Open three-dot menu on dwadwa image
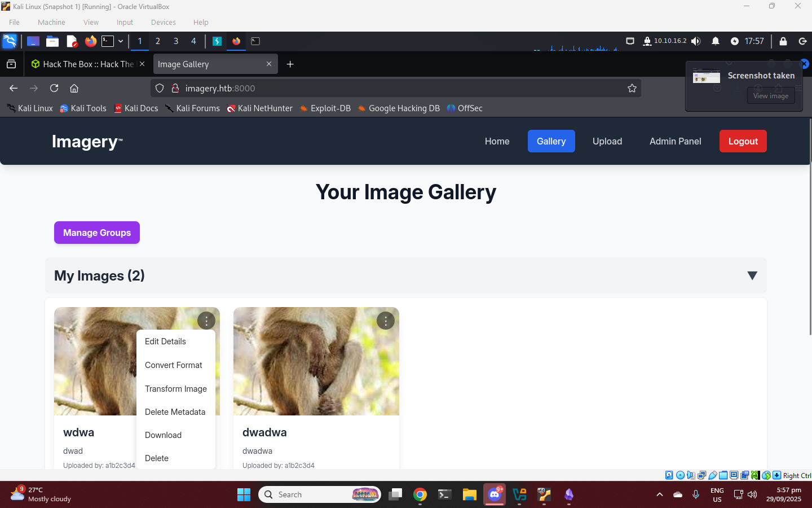This screenshot has width=812, height=508. pos(386,321)
